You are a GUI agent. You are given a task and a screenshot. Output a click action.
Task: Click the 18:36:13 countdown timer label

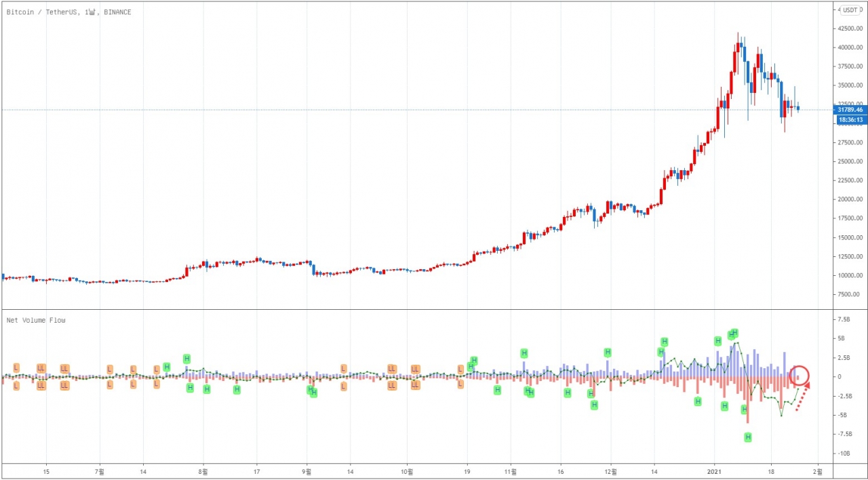click(850, 119)
